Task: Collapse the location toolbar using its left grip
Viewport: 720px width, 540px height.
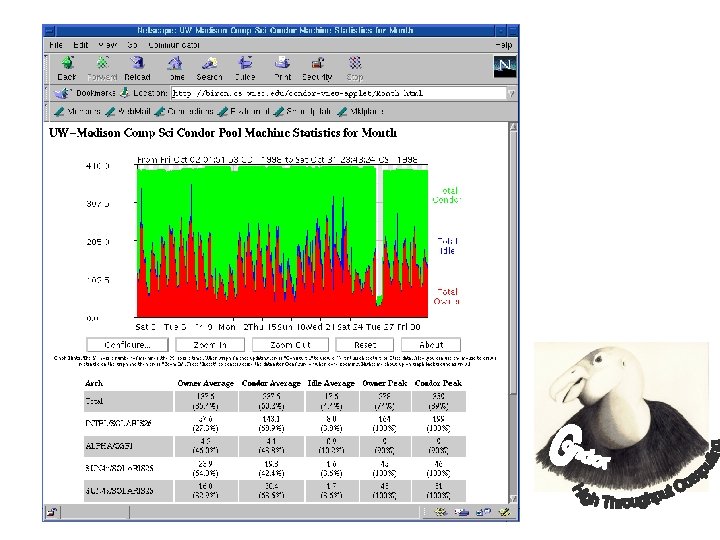Action: click(x=46, y=93)
